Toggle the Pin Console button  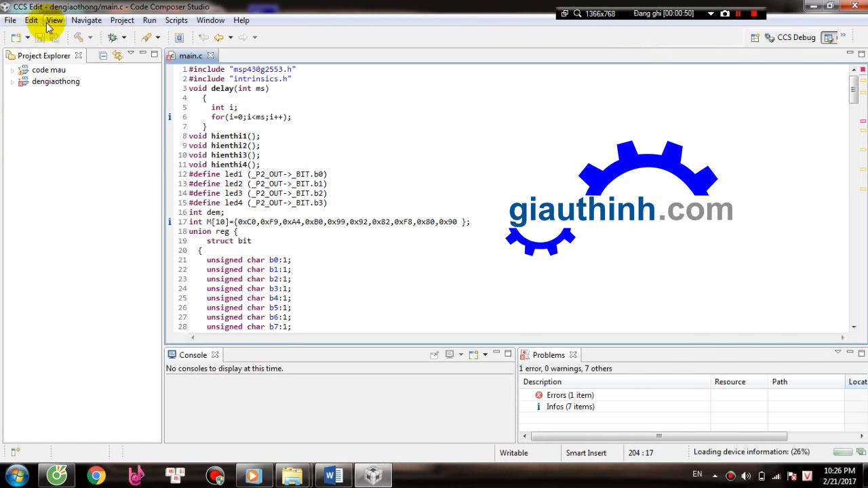coord(434,354)
